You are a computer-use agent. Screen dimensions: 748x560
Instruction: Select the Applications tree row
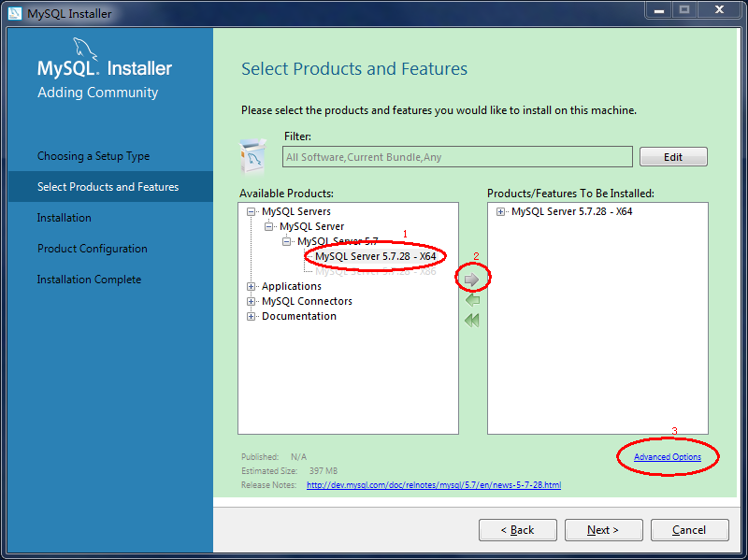click(x=292, y=286)
